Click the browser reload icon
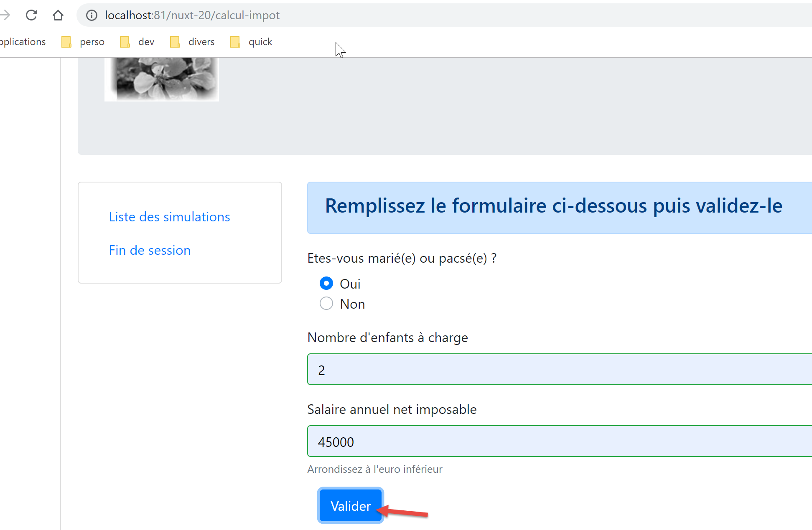Viewport: 812px width, 530px height. pyautogui.click(x=31, y=15)
